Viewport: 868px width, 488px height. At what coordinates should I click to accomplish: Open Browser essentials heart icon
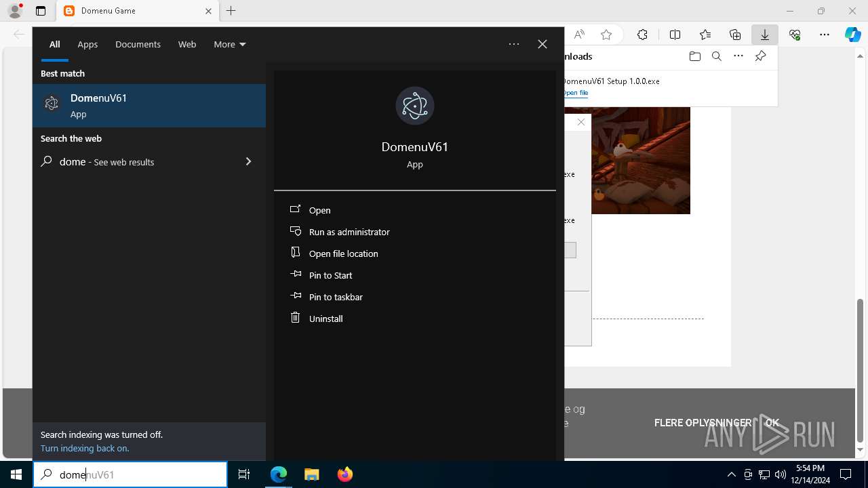click(795, 35)
